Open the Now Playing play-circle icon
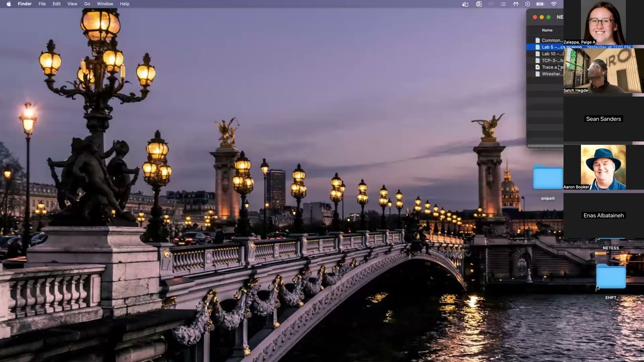Image resolution: width=644 pixels, height=362 pixels. (528, 4)
